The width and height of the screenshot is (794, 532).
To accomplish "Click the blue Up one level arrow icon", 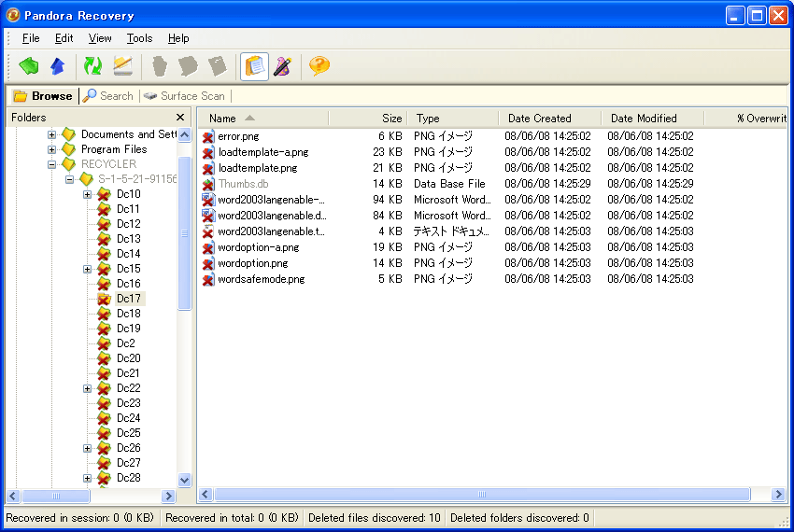I will coord(58,66).
